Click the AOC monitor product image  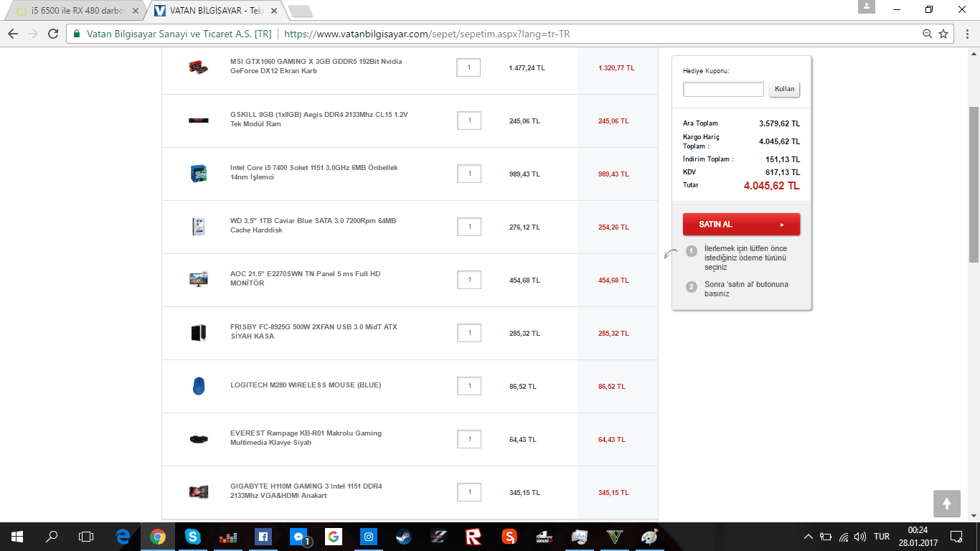pyautogui.click(x=199, y=279)
